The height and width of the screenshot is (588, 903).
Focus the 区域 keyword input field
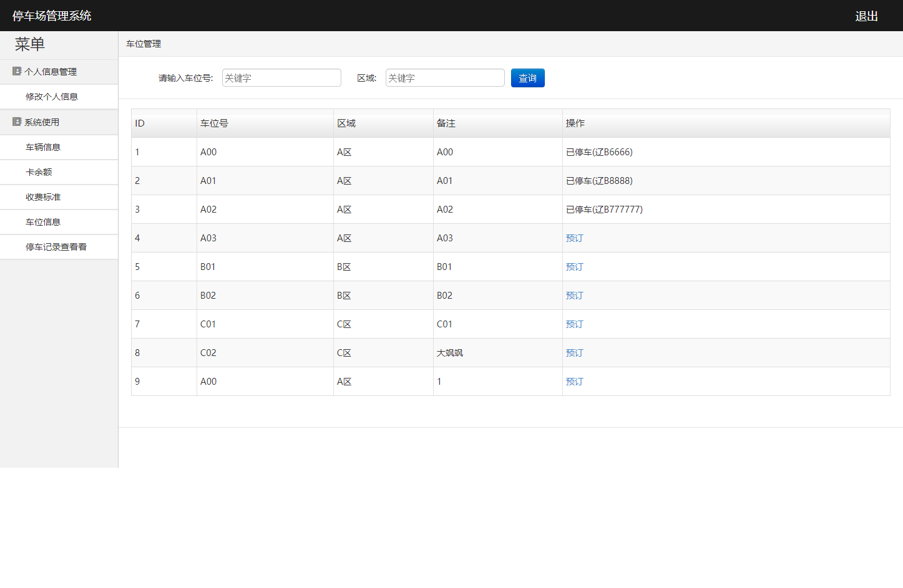(x=445, y=78)
